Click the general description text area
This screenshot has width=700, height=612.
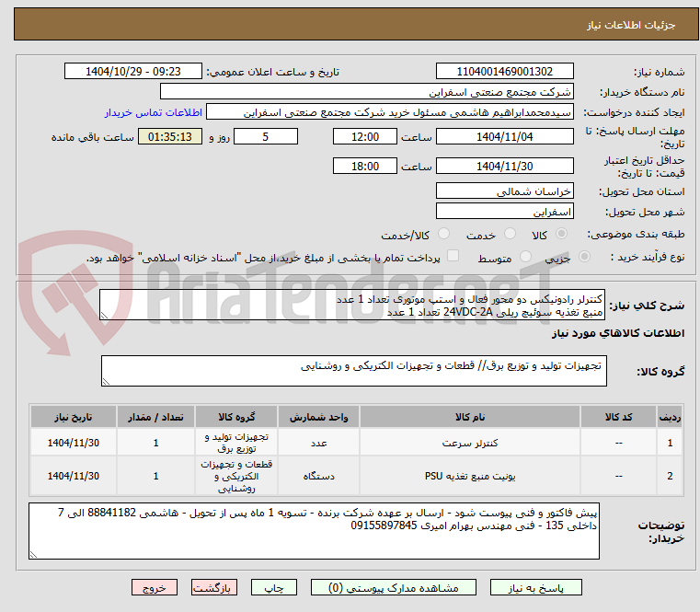coord(352,305)
